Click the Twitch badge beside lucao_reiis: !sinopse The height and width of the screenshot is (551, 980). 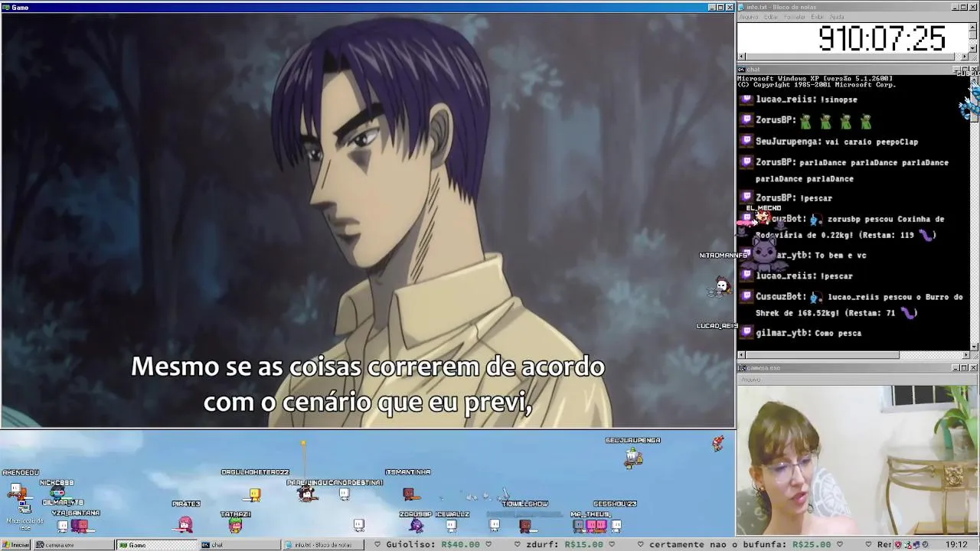click(746, 99)
